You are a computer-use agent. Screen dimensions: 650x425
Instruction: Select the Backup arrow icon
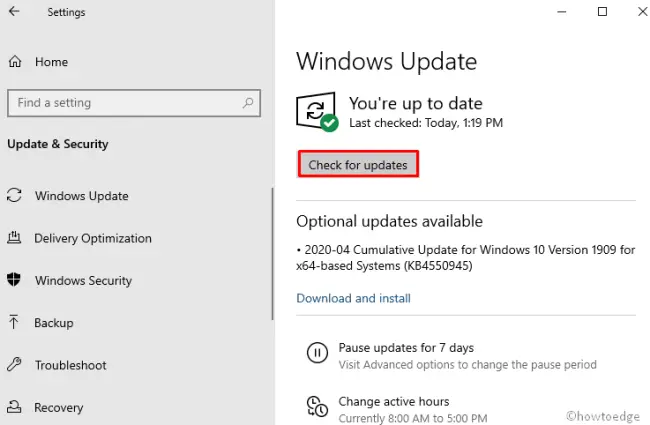(x=14, y=322)
